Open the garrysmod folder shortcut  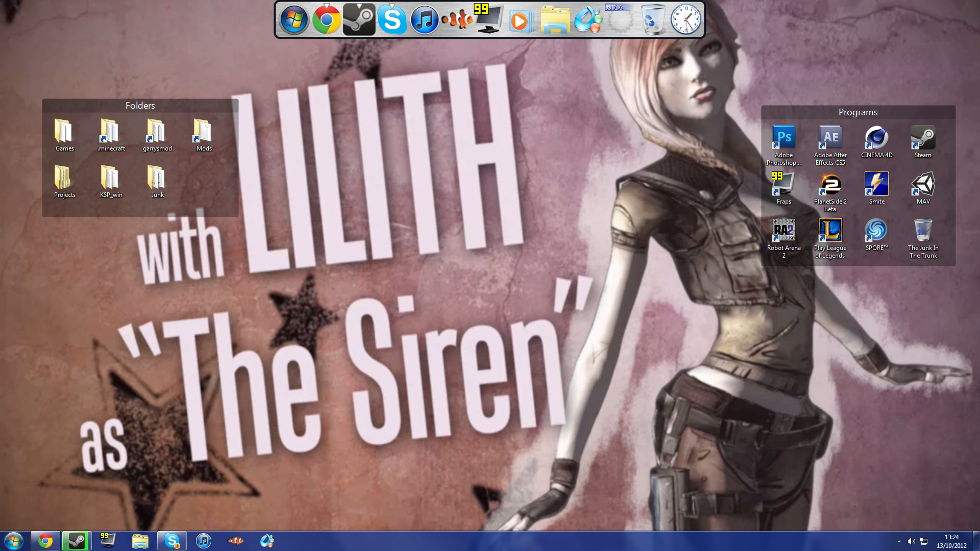point(157,135)
